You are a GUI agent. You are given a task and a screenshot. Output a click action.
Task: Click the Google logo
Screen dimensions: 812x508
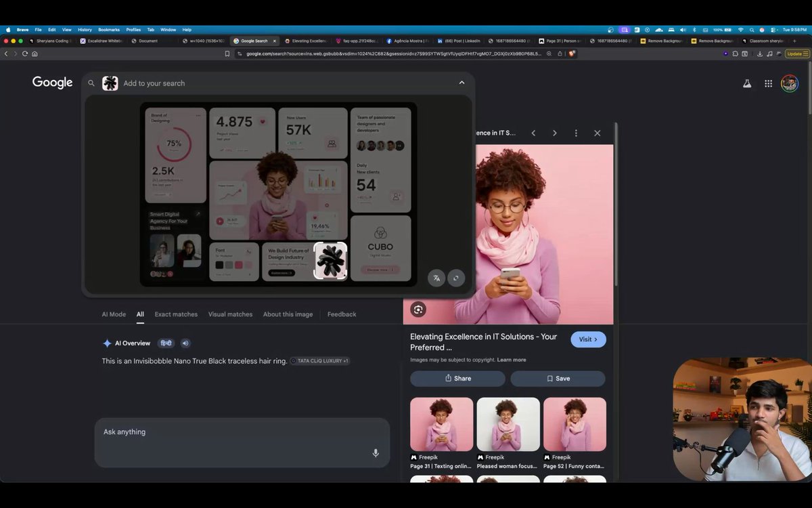coord(52,83)
